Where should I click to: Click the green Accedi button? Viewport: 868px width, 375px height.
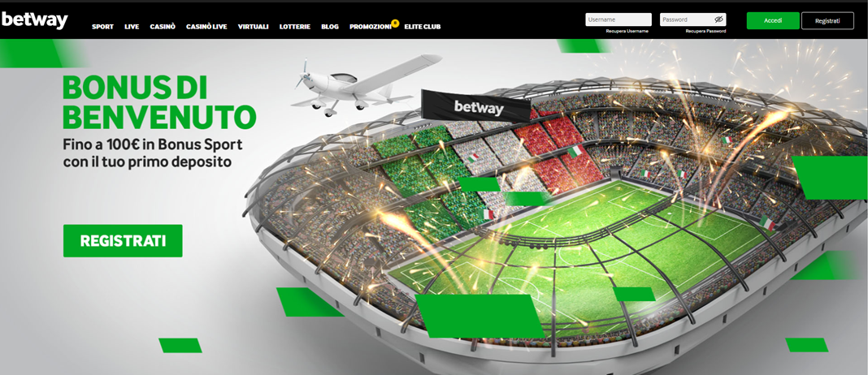(773, 20)
